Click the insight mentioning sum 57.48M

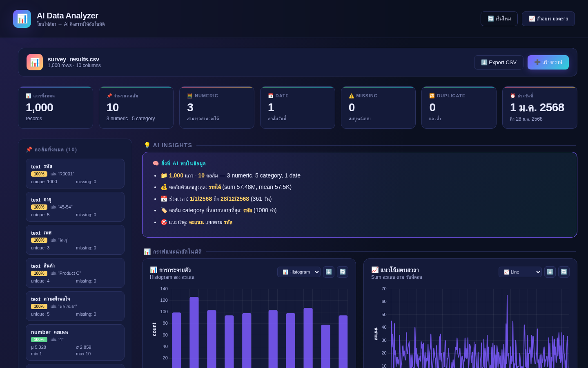pos(226,187)
